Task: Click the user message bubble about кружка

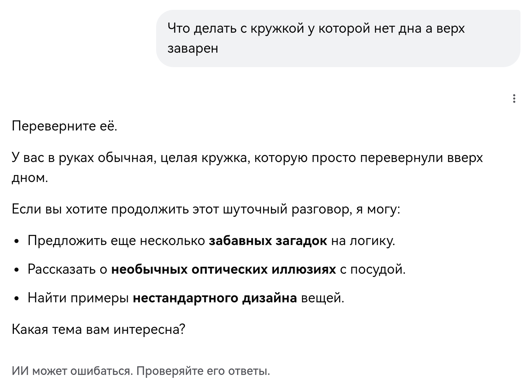Action: [x=338, y=38]
